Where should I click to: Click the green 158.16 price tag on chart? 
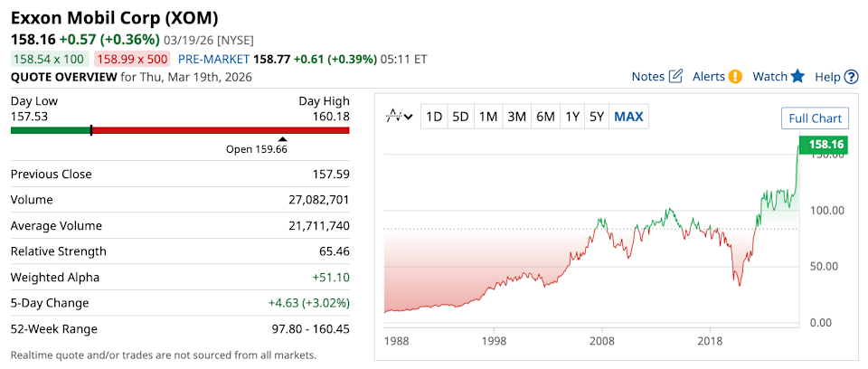click(x=826, y=144)
